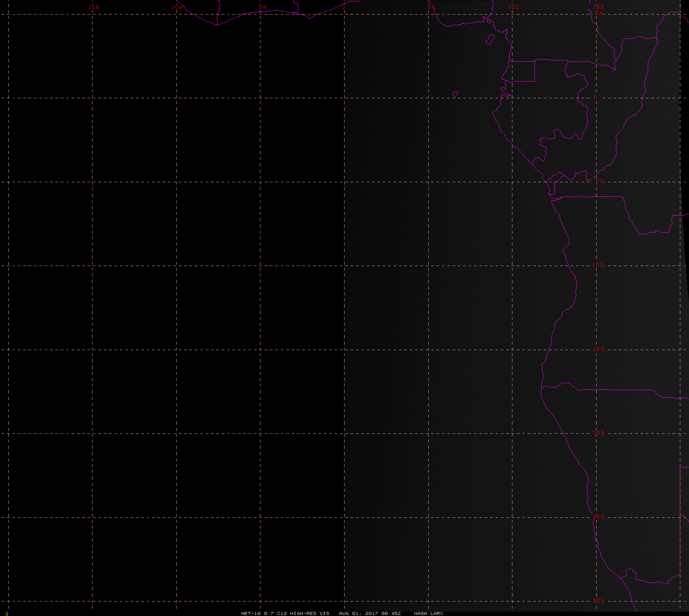Select the 5S latitude label
The width and height of the screenshot is (689, 616).
click(600, 182)
